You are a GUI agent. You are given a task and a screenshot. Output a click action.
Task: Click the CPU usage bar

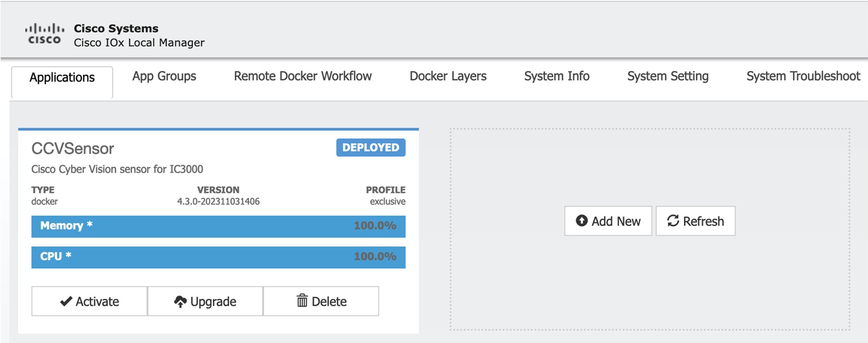click(218, 257)
